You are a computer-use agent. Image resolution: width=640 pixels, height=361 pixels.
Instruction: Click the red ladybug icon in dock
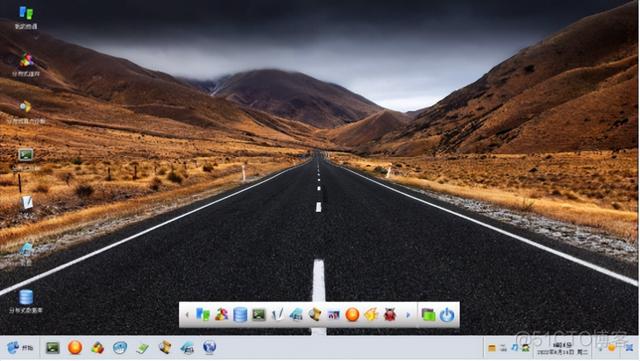[x=390, y=314]
